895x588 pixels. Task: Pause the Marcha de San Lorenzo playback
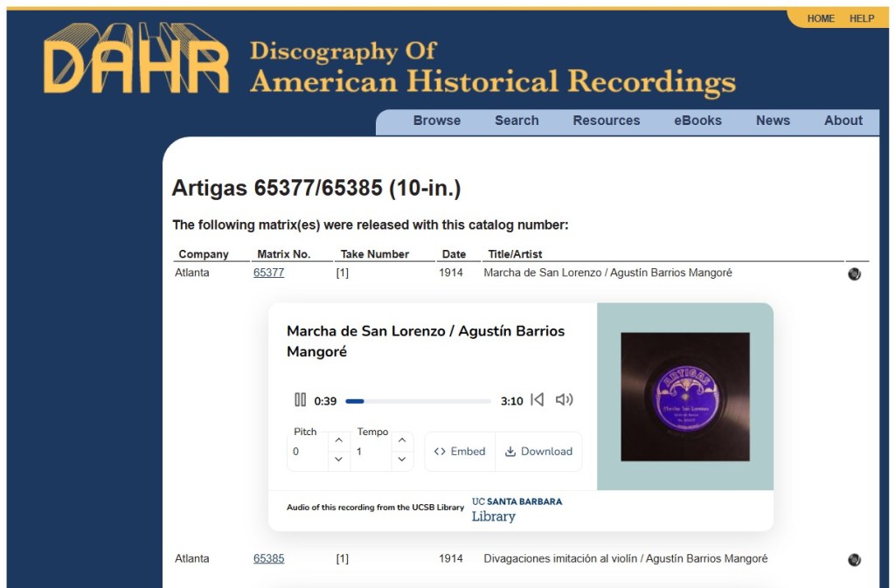point(300,400)
